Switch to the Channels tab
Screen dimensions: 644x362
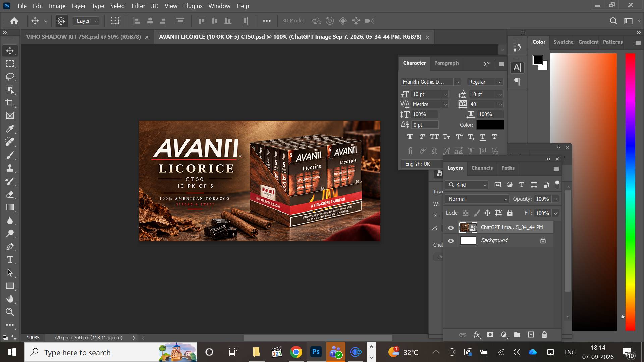[482, 168]
